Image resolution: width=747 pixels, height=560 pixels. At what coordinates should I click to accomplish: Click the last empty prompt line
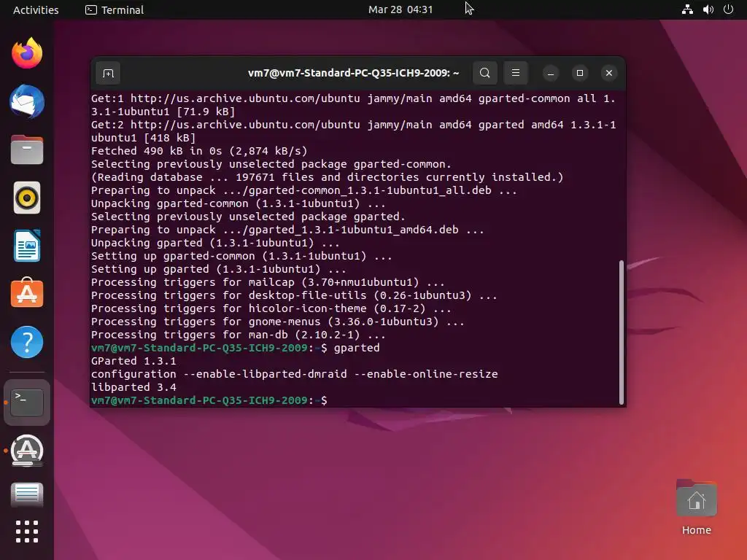pyautogui.click(x=209, y=400)
